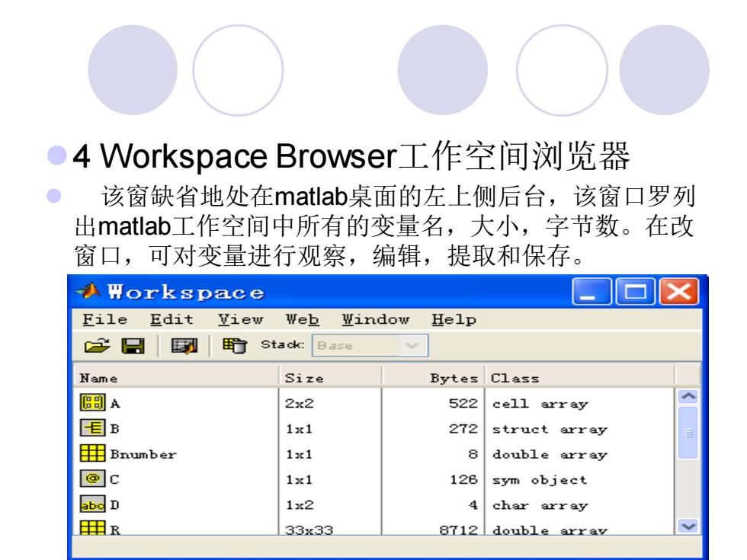Screen dimensions: 747x560
Task: Click the Open file folder icon
Action: tap(98, 345)
